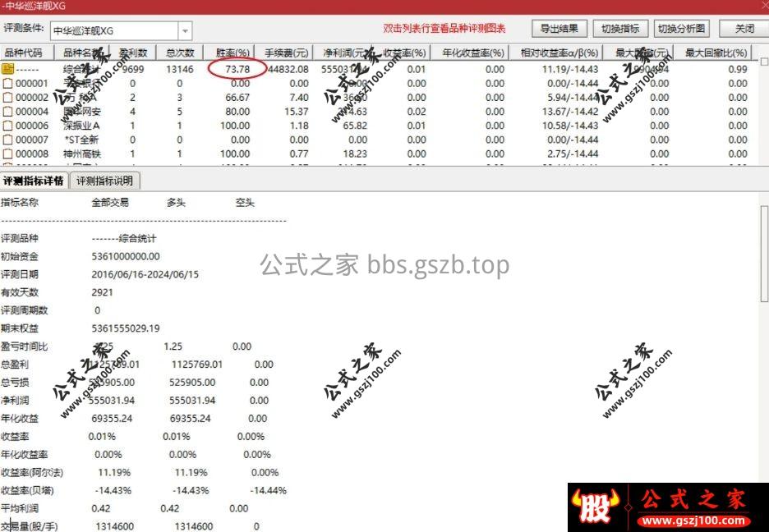Click the 9699 profit count cell

[x=133, y=69]
